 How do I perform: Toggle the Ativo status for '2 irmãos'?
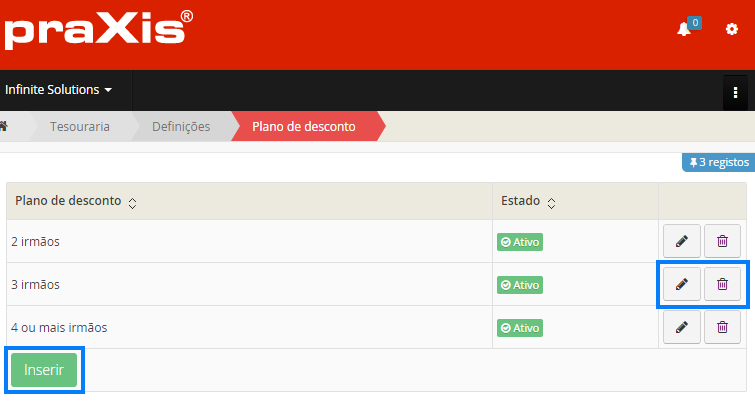click(520, 242)
